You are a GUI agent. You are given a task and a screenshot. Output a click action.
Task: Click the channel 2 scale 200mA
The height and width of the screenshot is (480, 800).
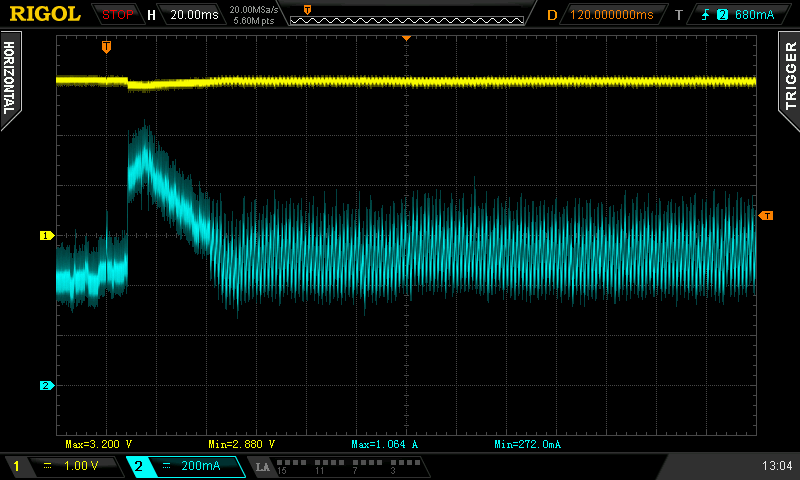[201, 466]
